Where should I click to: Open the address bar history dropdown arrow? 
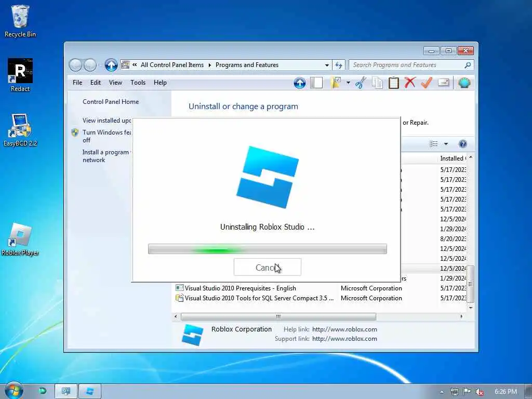[x=327, y=65]
